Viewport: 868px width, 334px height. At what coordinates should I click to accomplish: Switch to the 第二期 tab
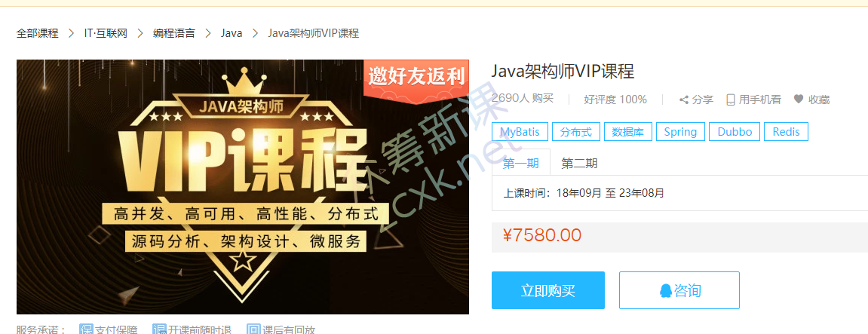(x=579, y=164)
